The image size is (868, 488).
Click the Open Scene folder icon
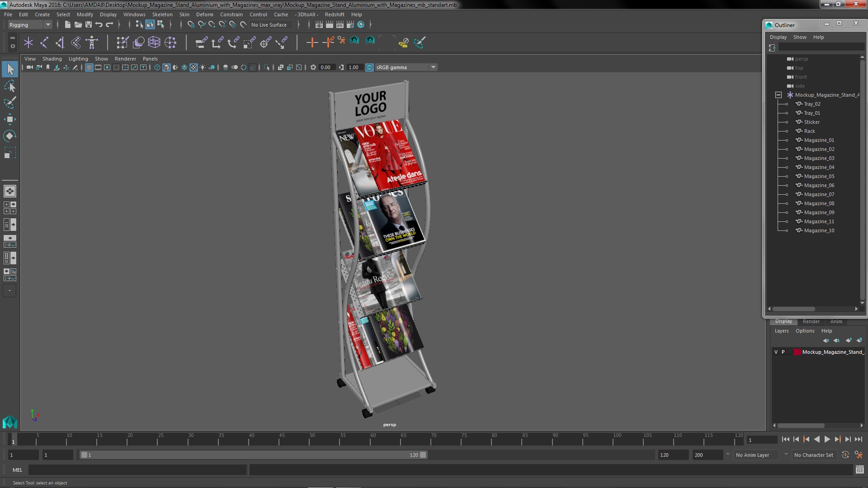pyautogui.click(x=78, y=25)
